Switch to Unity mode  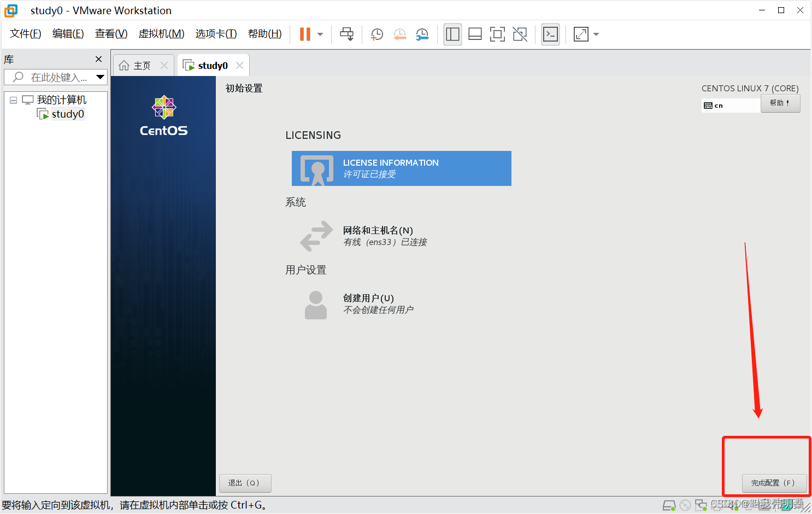click(520, 34)
